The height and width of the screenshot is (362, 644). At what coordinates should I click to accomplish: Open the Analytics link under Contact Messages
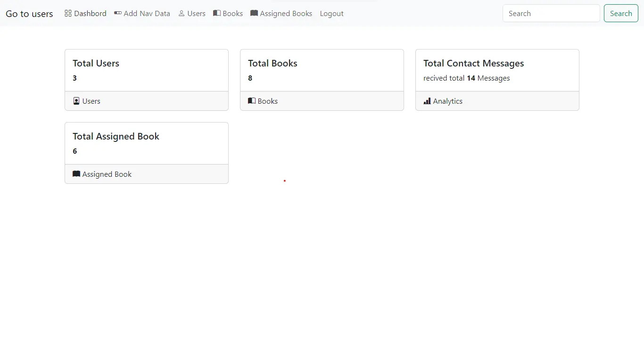click(447, 101)
